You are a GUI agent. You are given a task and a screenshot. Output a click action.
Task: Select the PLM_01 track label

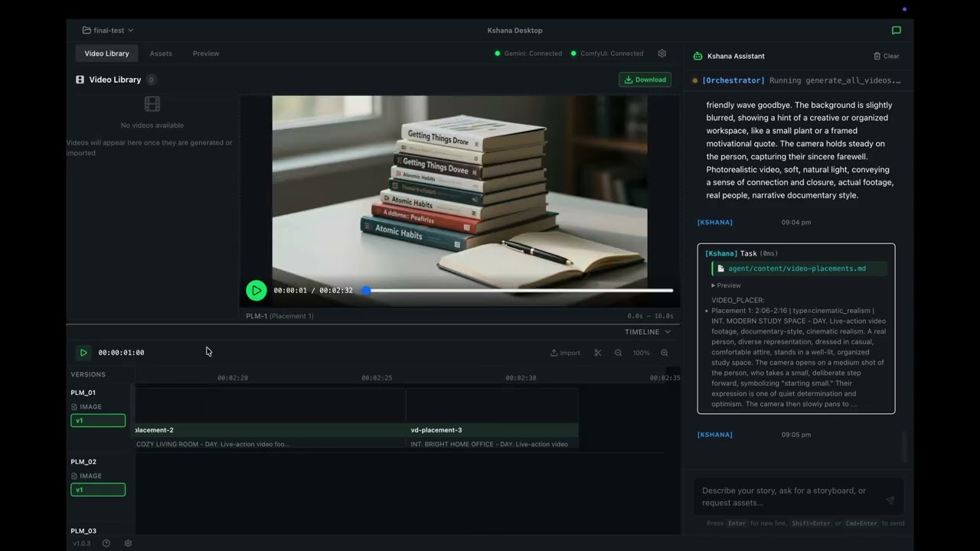tap(83, 393)
